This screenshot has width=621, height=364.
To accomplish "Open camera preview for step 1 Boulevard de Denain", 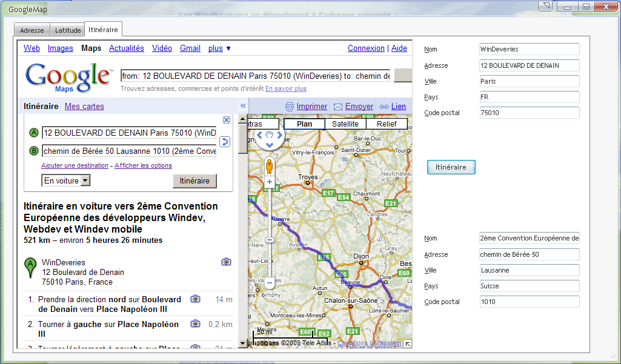I will (195, 299).
